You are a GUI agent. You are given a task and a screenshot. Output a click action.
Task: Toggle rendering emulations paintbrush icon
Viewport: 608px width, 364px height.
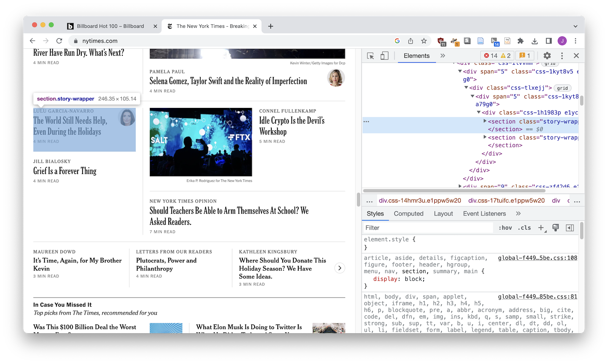click(556, 228)
